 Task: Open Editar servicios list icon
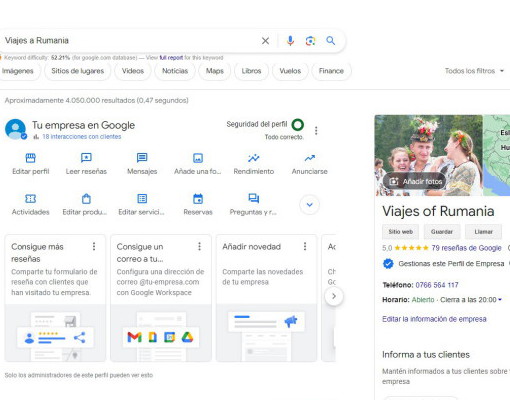pos(142,199)
